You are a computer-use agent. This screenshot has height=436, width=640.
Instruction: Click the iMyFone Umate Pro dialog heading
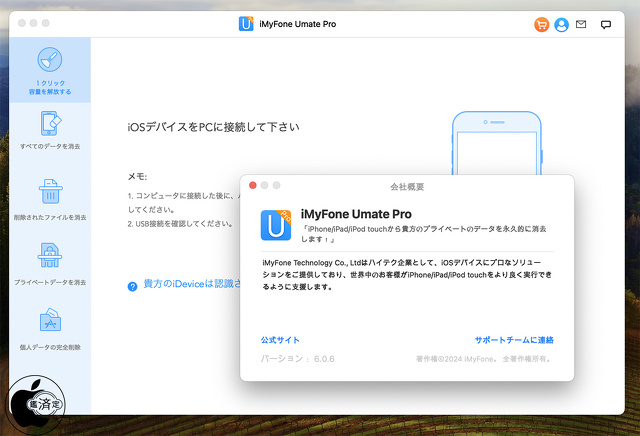point(356,214)
